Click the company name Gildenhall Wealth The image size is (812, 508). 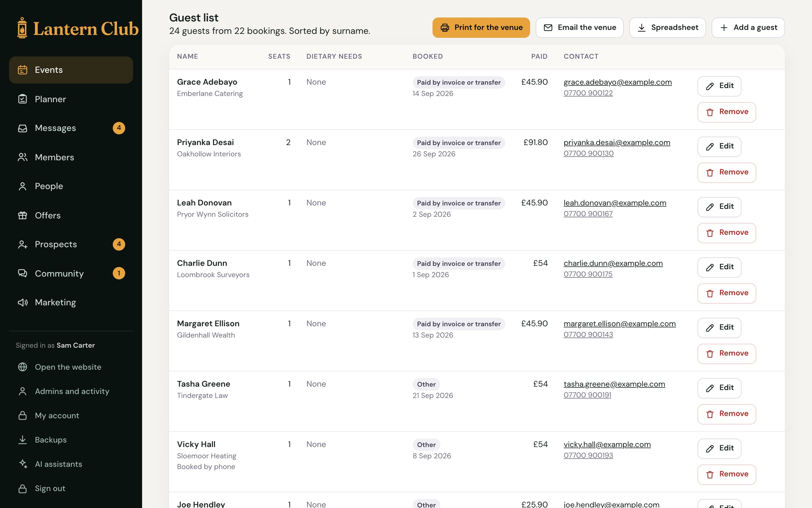point(206,335)
